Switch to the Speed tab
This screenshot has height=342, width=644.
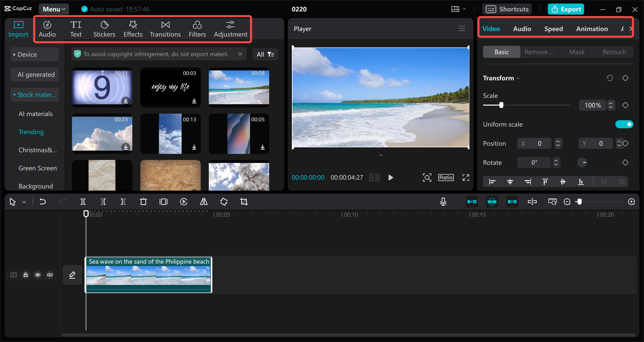click(x=553, y=29)
